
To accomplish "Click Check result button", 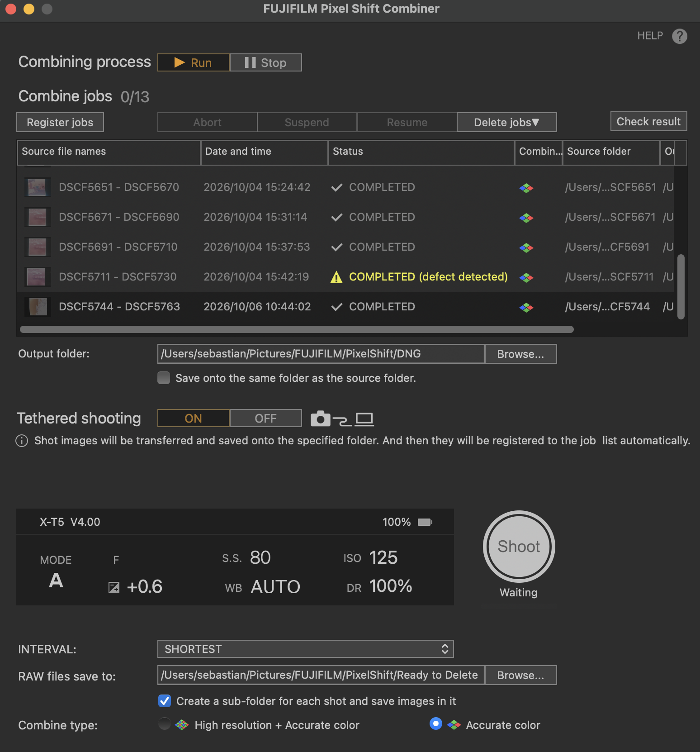I will (x=648, y=121).
